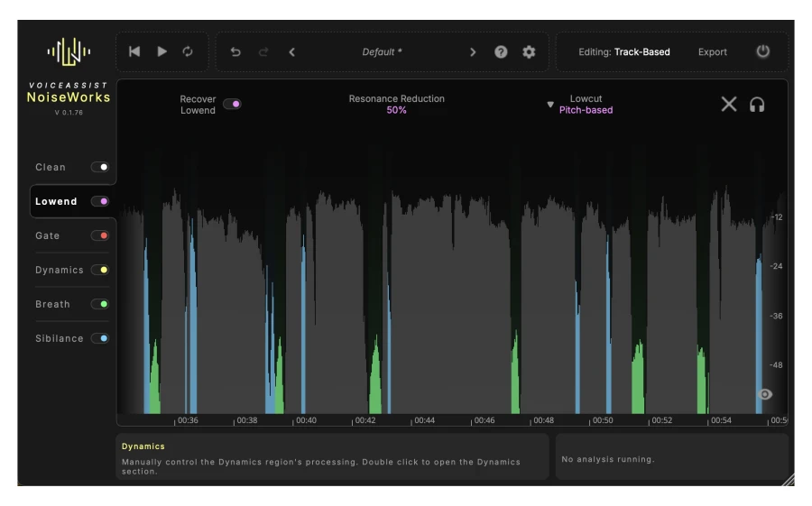Go to the next preset
This screenshot has width=812, height=506.
(x=472, y=51)
